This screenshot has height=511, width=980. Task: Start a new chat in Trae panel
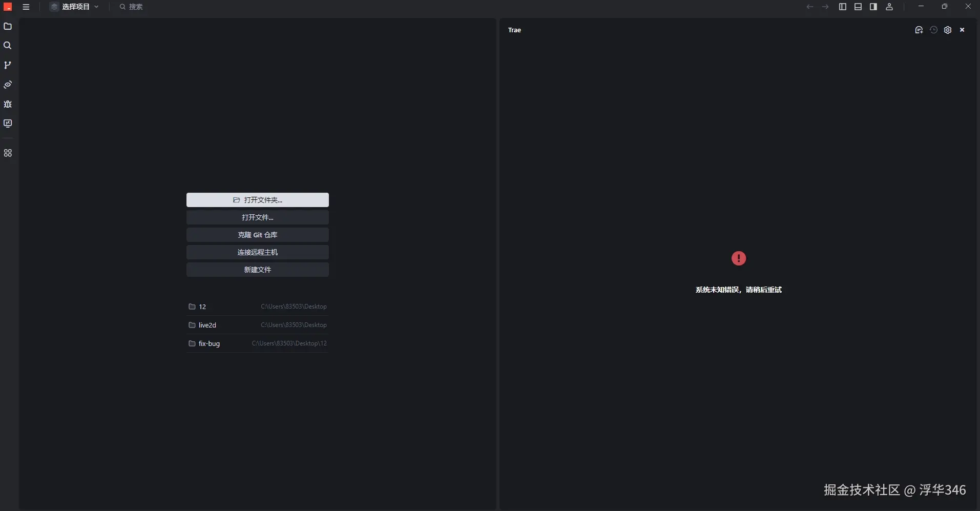(919, 30)
